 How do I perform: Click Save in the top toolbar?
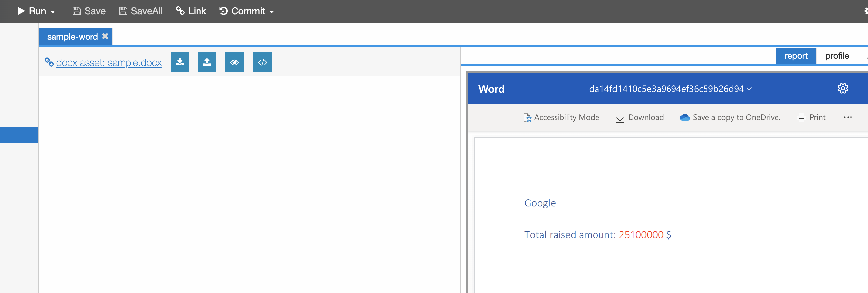tap(89, 11)
